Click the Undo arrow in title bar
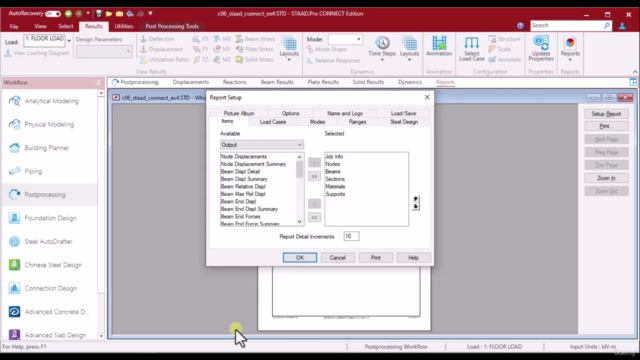This screenshot has width=640, height=360. click(130, 13)
